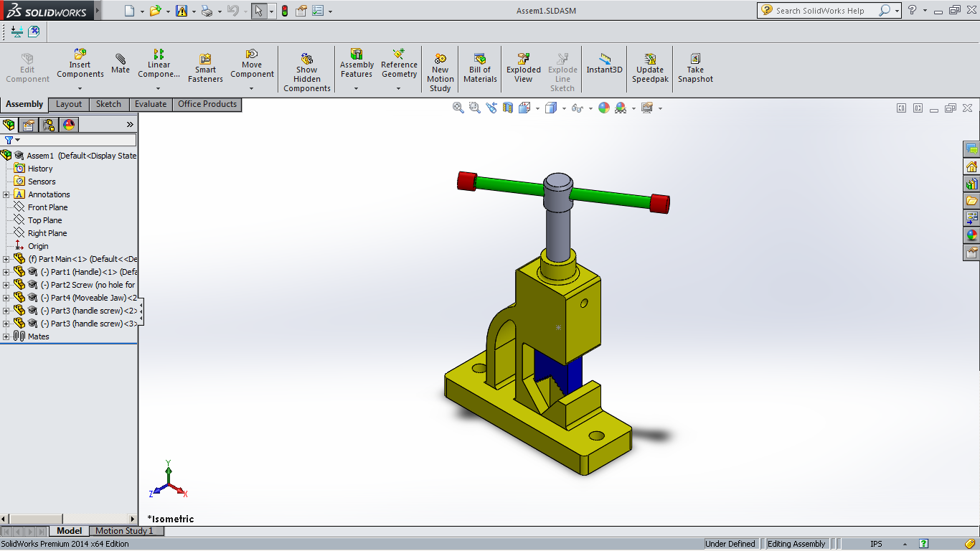Click Reference Geometry tool

(x=399, y=63)
